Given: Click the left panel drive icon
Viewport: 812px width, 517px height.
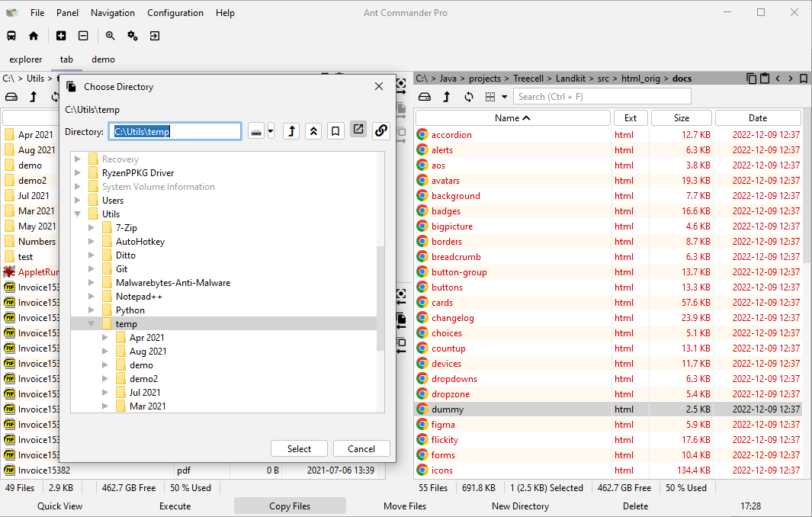Looking at the screenshot, I should [x=11, y=97].
